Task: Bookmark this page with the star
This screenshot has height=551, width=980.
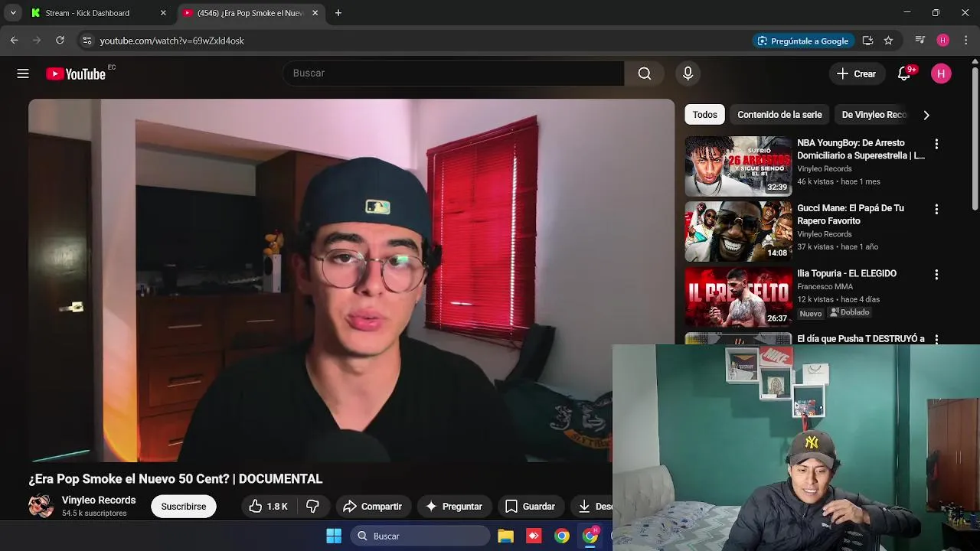Action: [x=888, y=41]
